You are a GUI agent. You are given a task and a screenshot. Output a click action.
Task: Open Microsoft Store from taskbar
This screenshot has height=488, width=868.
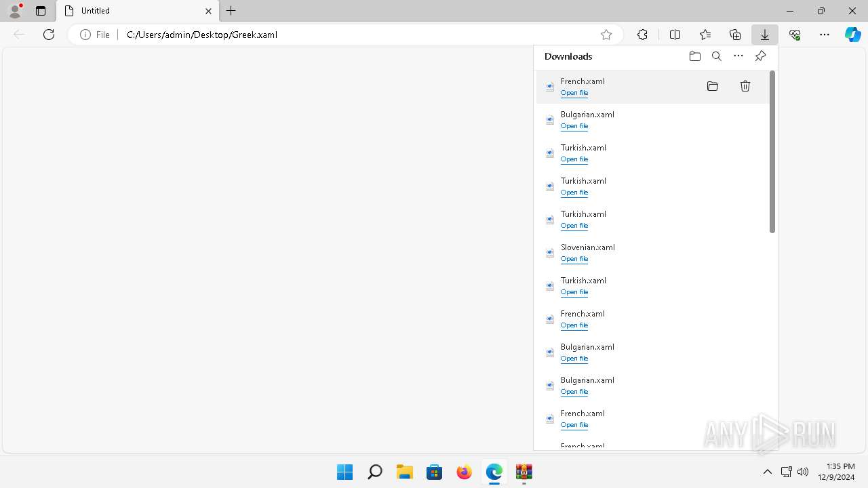pos(435,472)
